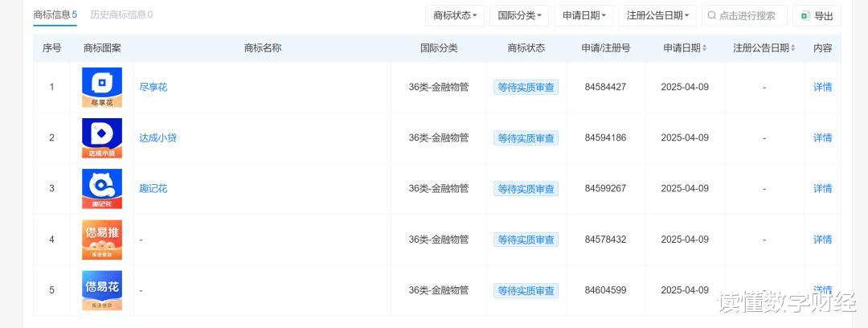Click the blue 借易花 trademark logo
868x328 pixels.
tap(102, 290)
